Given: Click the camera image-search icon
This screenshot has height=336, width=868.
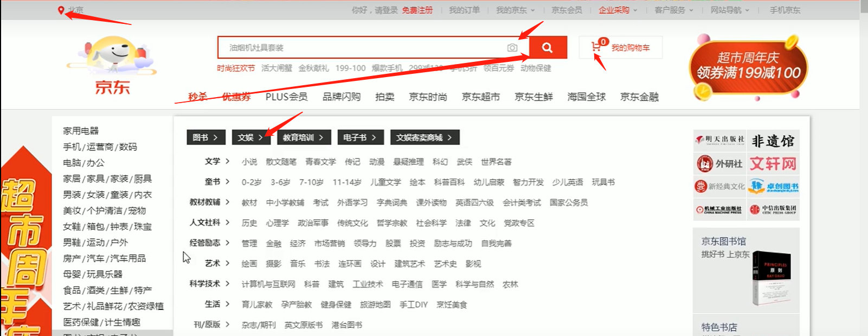Looking at the screenshot, I should coord(512,48).
